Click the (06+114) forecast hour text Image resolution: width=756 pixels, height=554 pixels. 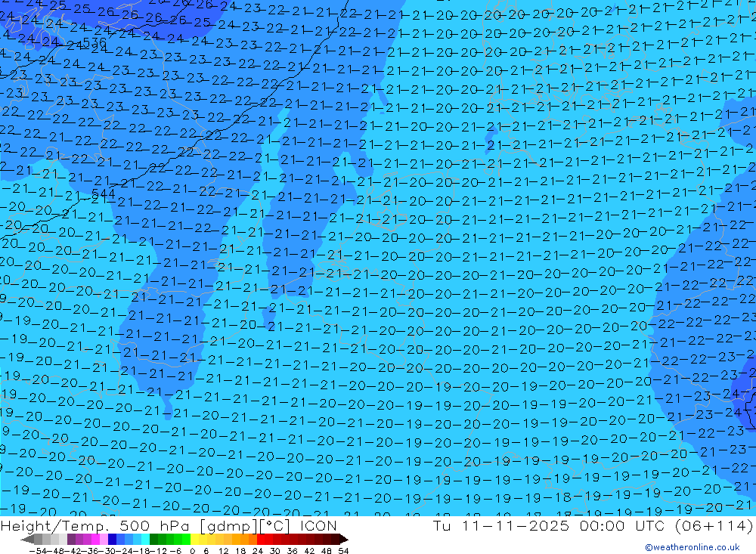tap(714, 525)
